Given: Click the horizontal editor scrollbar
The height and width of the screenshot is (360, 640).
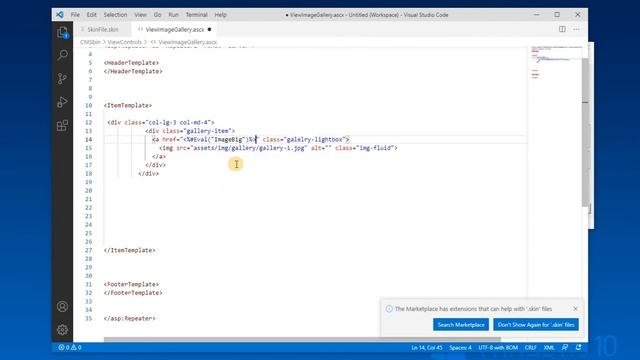Looking at the screenshot, I should tap(302, 339).
